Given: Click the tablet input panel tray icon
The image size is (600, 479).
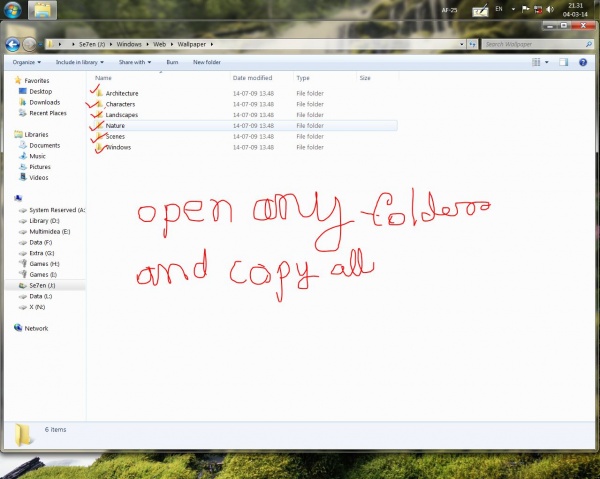Looking at the screenshot, I should tap(480, 11).
